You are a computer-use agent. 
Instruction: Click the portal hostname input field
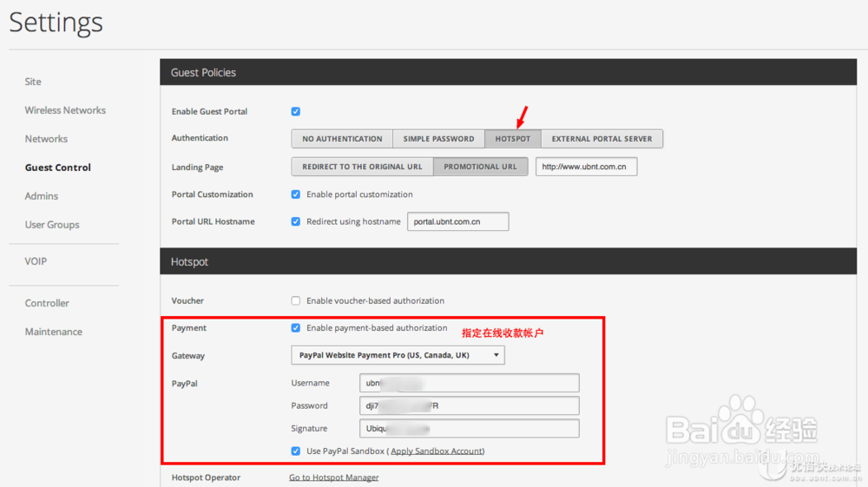(457, 221)
